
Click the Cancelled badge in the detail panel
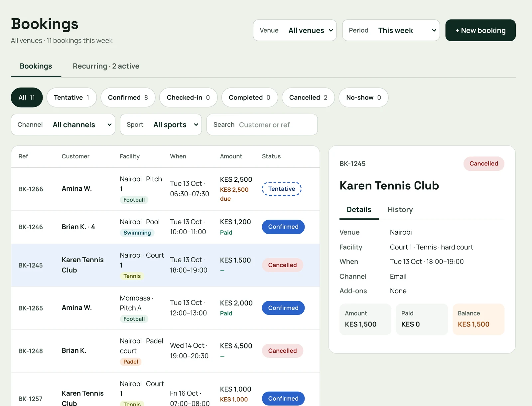(x=484, y=164)
